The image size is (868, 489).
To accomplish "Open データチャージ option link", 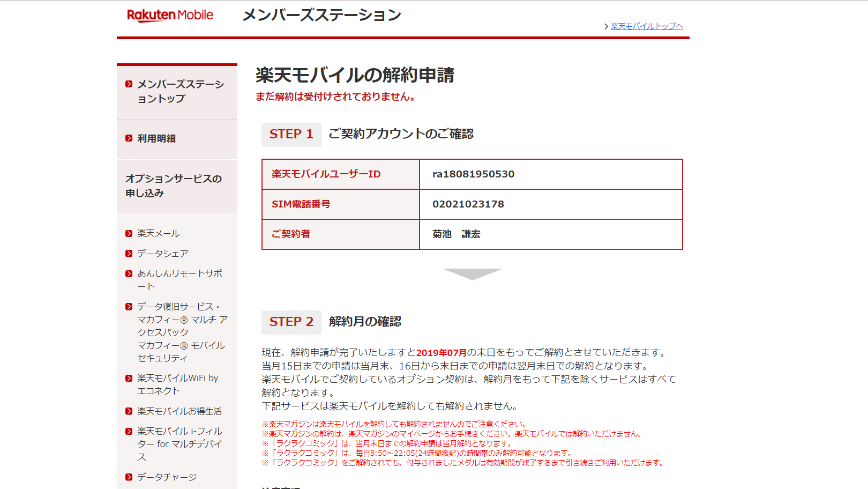I will coord(167,477).
